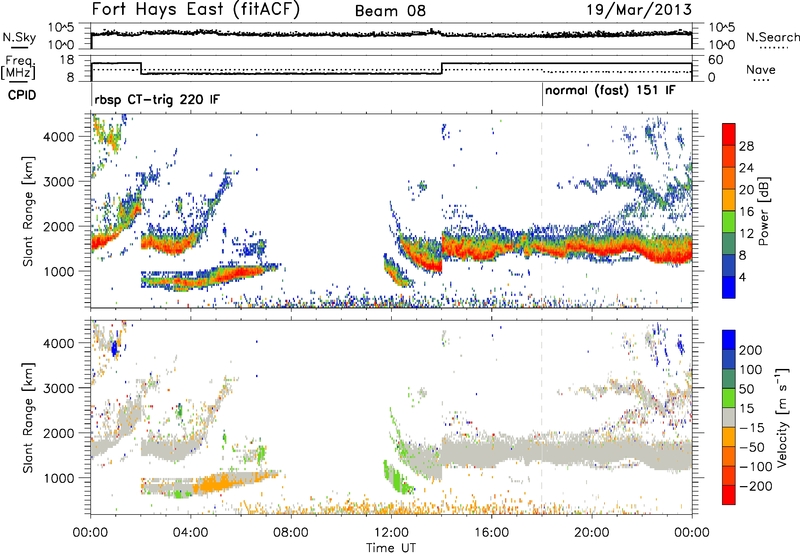Select the 'Beam 08' label
The image size is (800, 554).
pyautogui.click(x=390, y=11)
